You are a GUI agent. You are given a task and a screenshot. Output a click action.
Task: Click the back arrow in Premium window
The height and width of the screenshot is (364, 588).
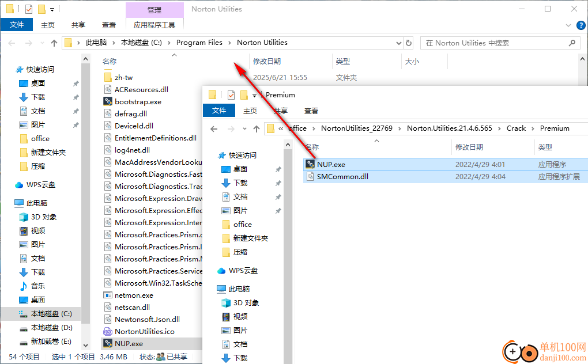214,129
